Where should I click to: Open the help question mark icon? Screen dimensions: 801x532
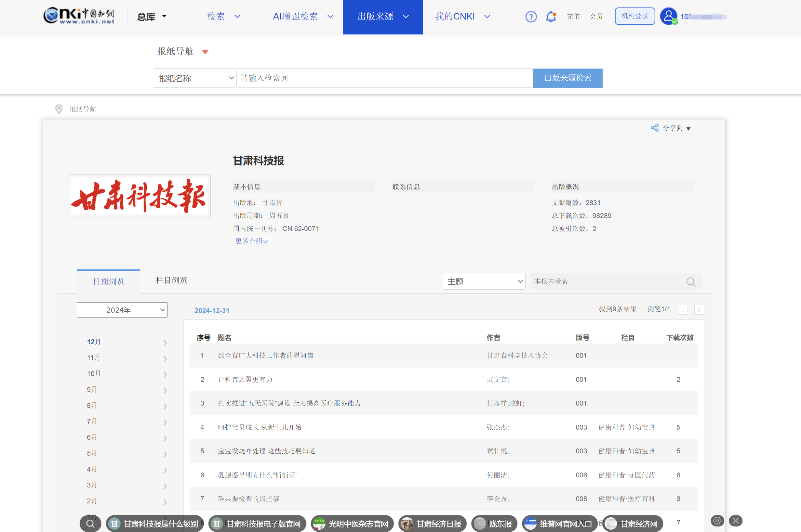pyautogui.click(x=531, y=17)
